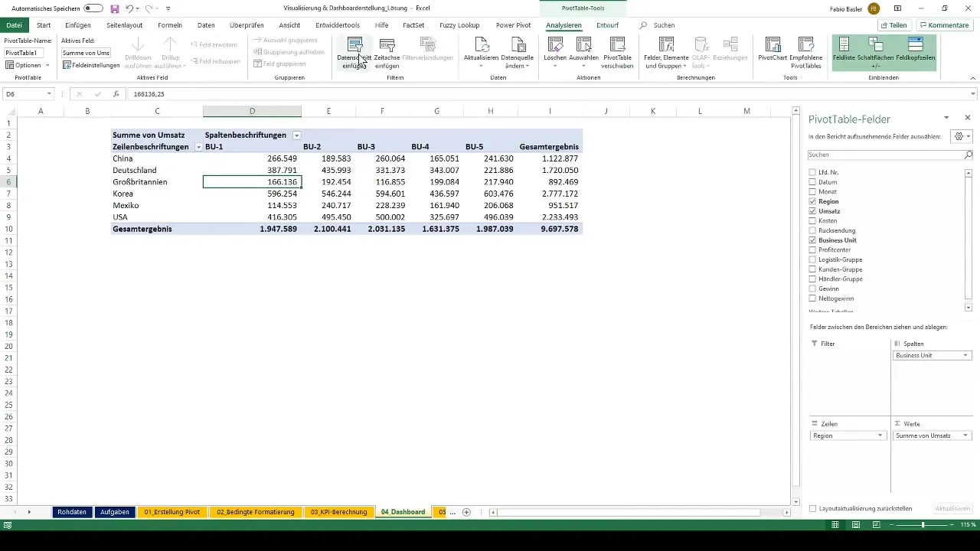Viewport: 980px width, 551px height.
Task: Switch to Page Layout view in status bar
Action: point(856,525)
